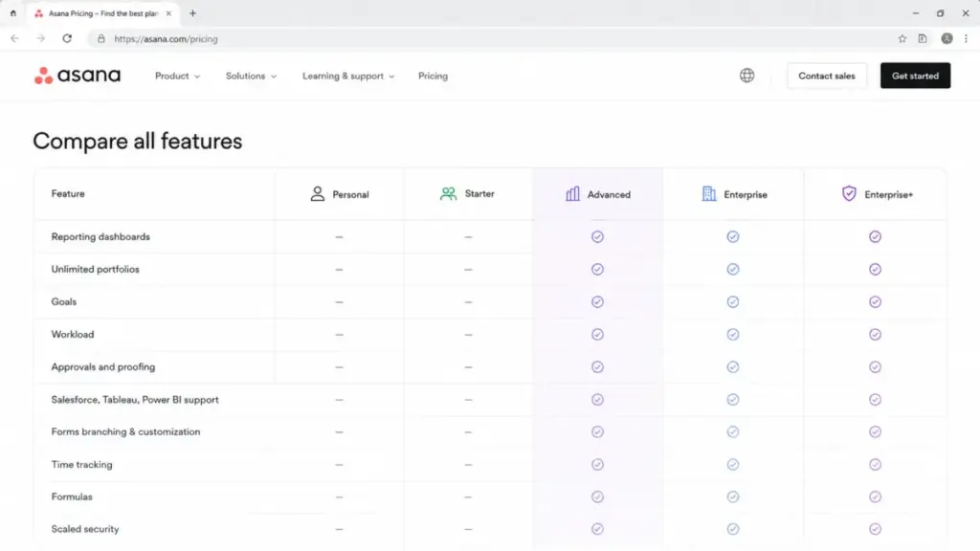Click Salesforce, Tableau, Power BI support label
Image resolution: width=980 pixels, height=551 pixels.
point(135,399)
